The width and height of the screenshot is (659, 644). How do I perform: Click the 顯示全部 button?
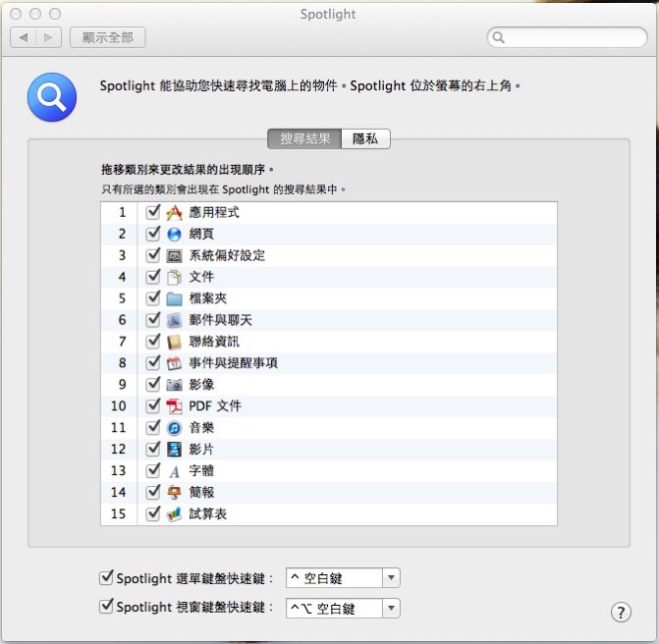point(108,37)
